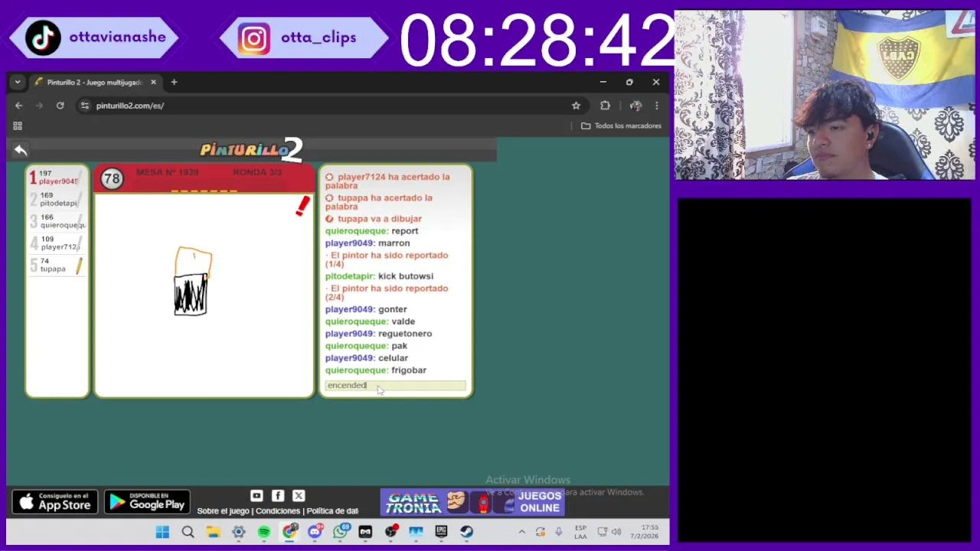Open the Pinturillo Facebook link
Screen dimensions: 980x551
pos(278,497)
